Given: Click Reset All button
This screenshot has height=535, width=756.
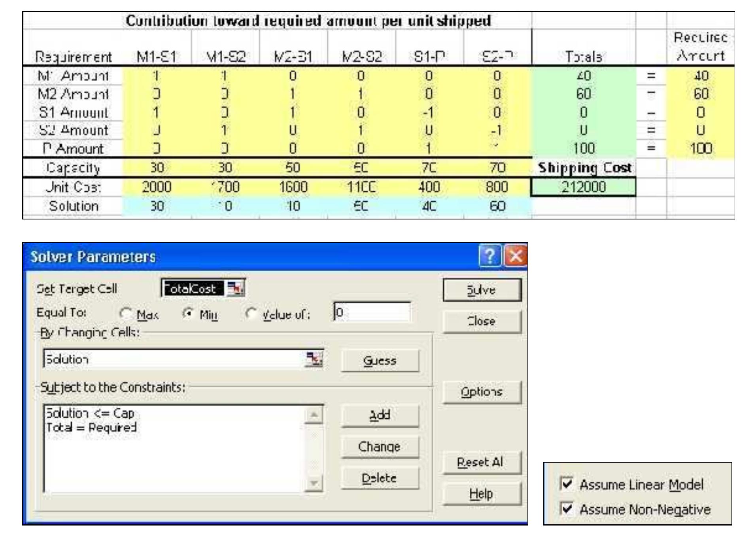Looking at the screenshot, I should [482, 462].
